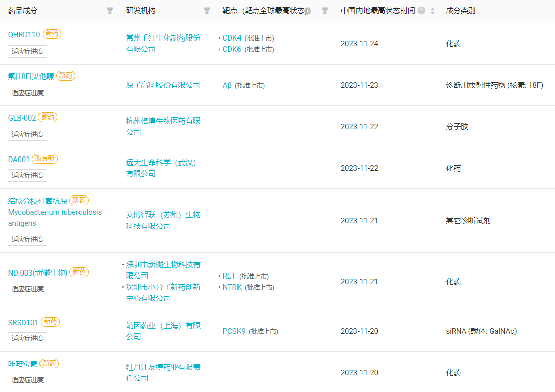The image size is (555, 392).
Task: Sort by 中国内地最高状态时间 using the sort arrows
Action: click(432, 11)
